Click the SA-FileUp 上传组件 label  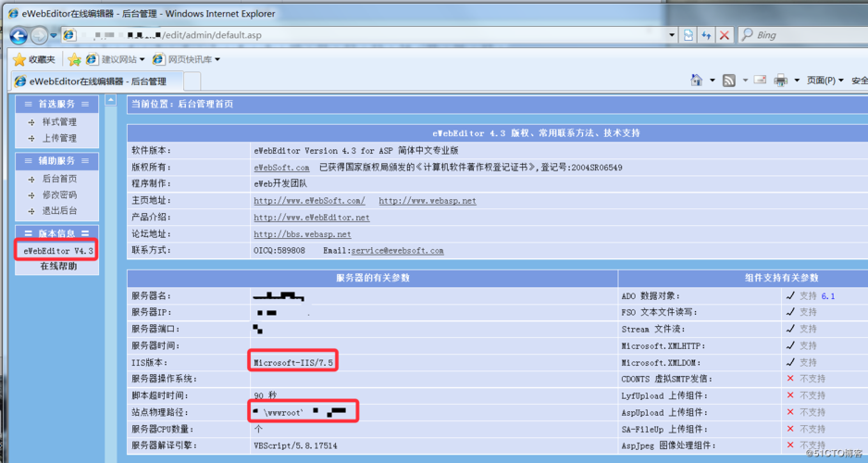664,429
